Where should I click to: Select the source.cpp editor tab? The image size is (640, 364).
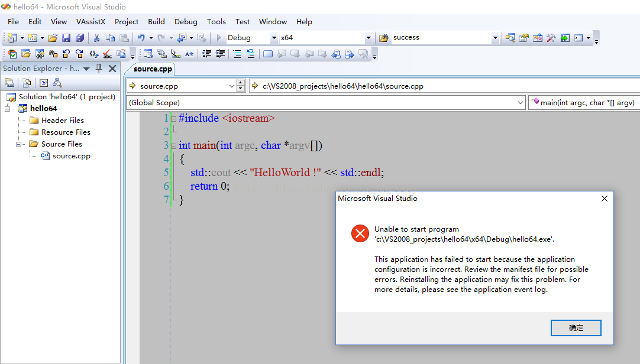coord(153,69)
